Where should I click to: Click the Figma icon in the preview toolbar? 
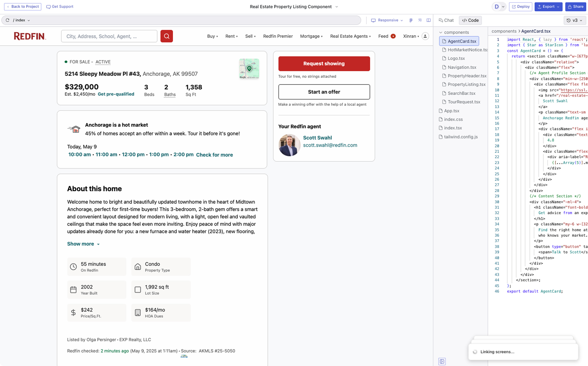[411, 20]
